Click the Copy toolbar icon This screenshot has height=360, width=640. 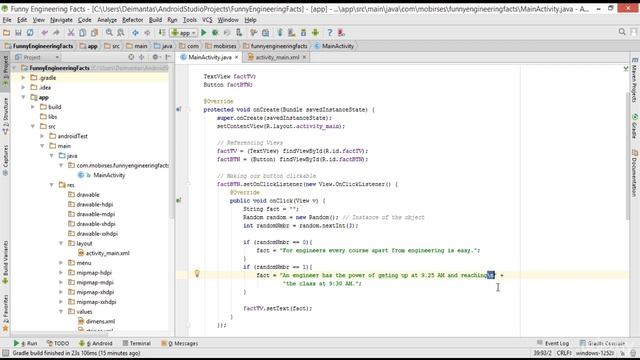[82, 33]
